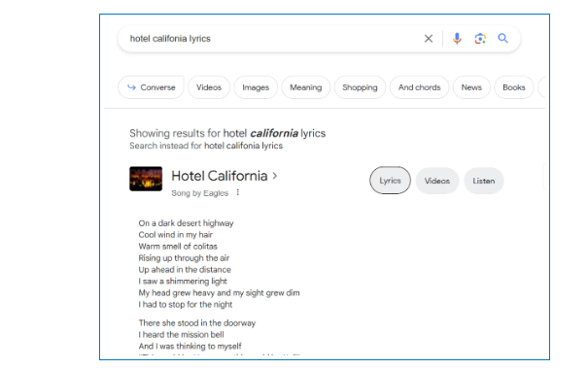588x369 pixels.
Task: Filter results by Images
Action: pos(256,87)
